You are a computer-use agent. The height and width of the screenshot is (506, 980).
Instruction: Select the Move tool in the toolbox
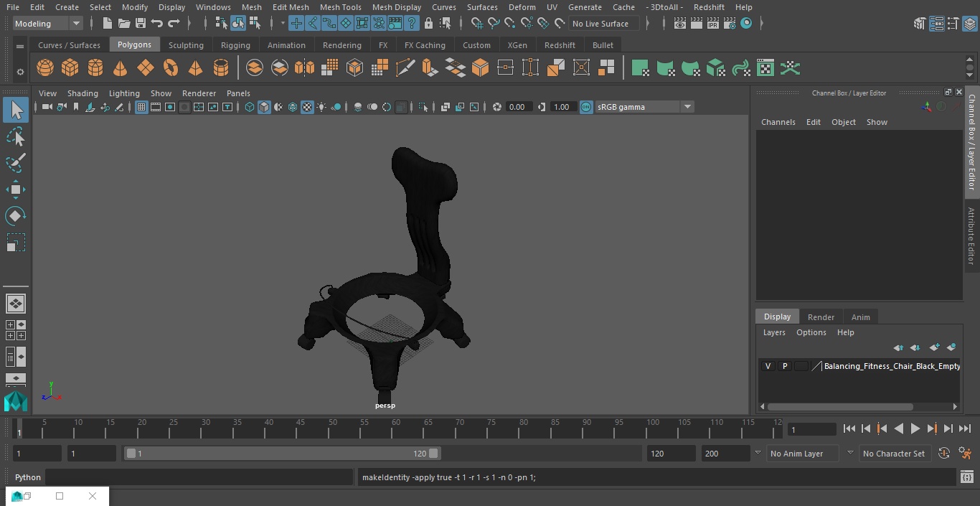tap(15, 189)
